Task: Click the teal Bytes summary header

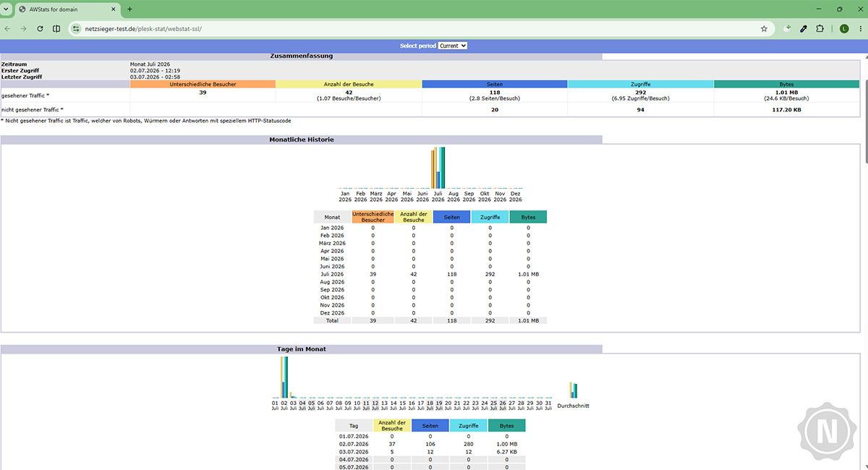Action: pyautogui.click(x=786, y=84)
